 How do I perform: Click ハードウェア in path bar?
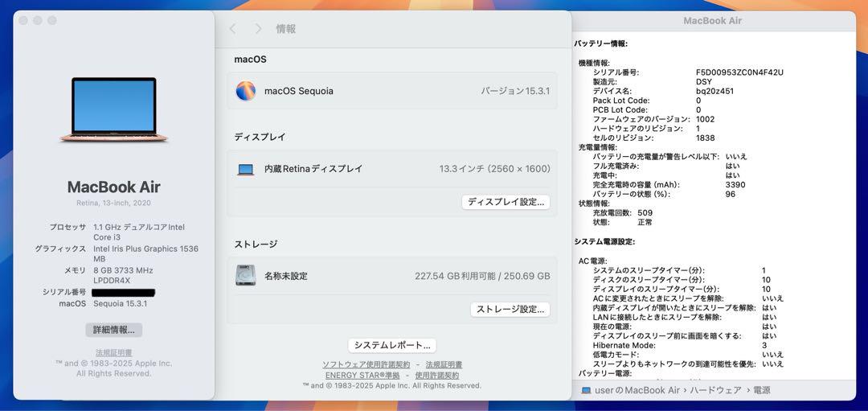tap(716, 391)
